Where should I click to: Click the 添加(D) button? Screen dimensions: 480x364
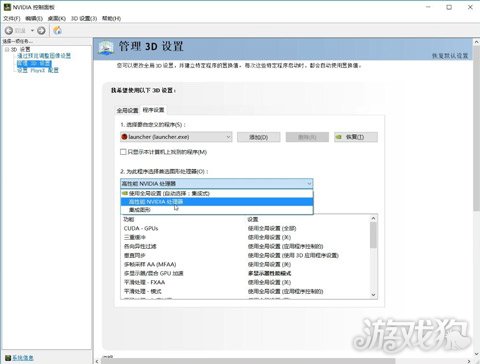pos(259,137)
